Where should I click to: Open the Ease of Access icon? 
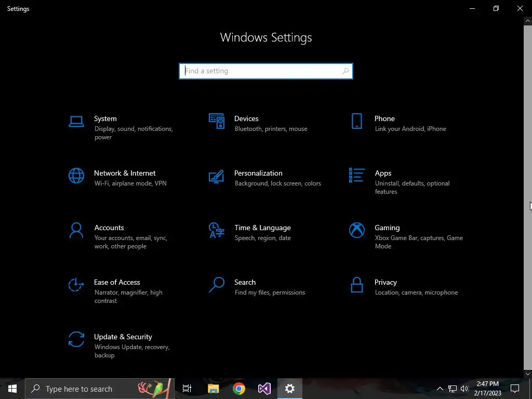[76, 285]
